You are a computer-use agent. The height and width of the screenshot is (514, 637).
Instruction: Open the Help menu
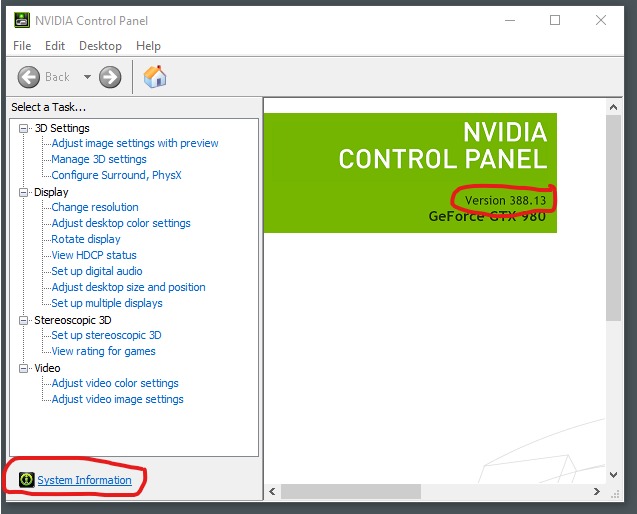point(148,46)
